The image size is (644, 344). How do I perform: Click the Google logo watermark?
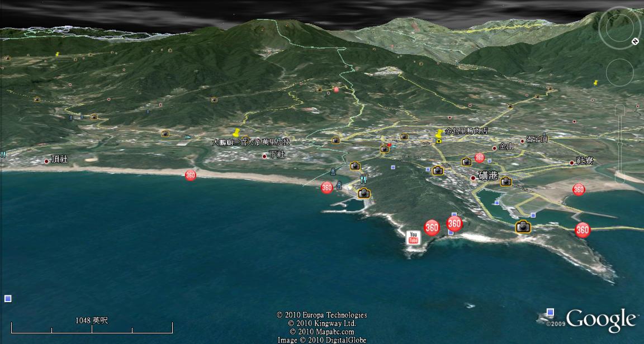point(601,320)
